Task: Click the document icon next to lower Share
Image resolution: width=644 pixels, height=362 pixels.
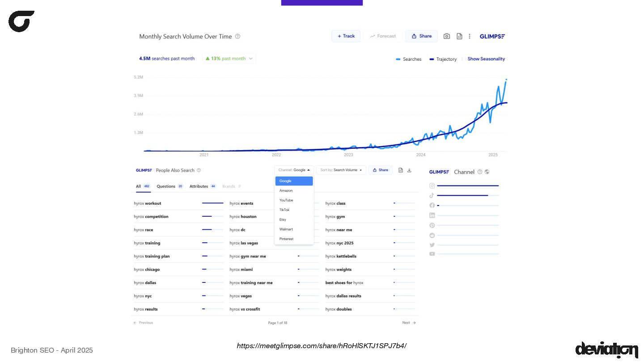Action: (401, 170)
